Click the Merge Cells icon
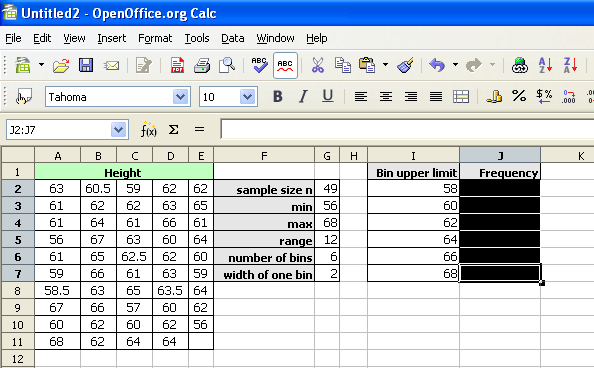594x368 pixels. coord(461,97)
